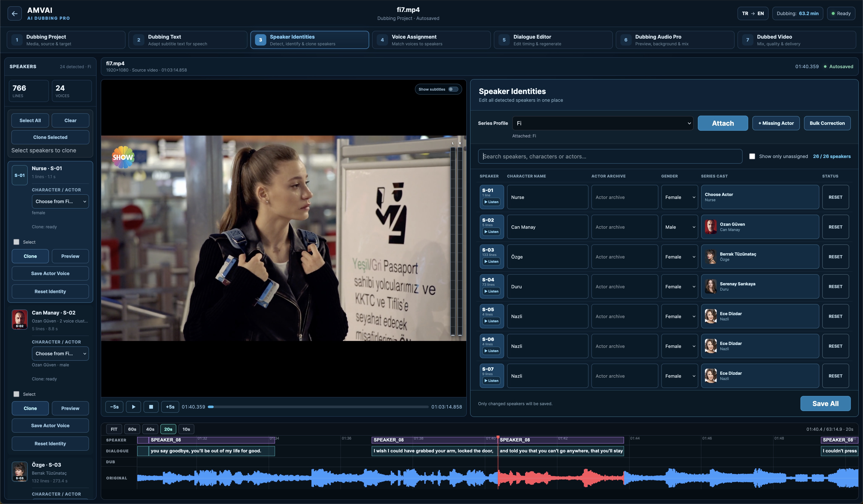
Task: Click the back arrow icon beside AMVAI
Action: (x=14, y=14)
